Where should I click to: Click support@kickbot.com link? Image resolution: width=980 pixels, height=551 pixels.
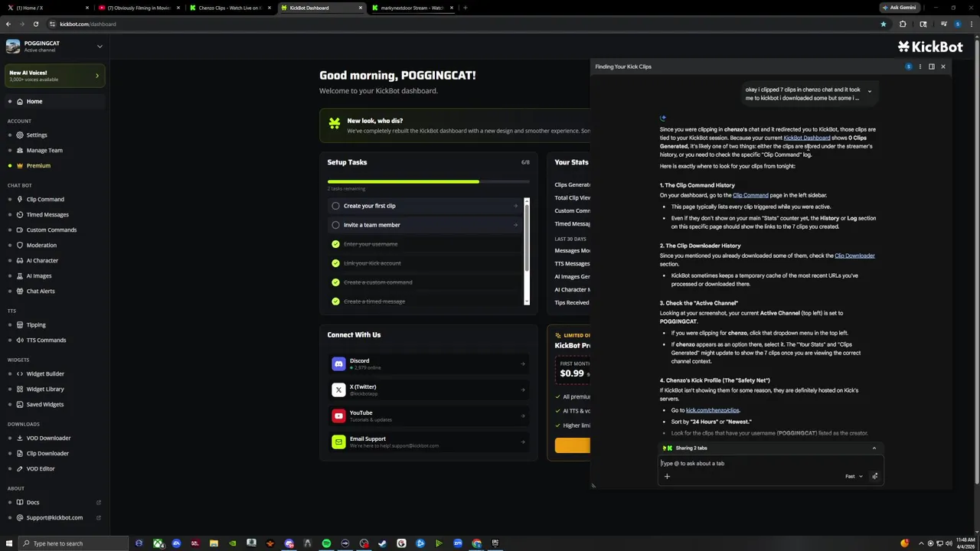click(x=54, y=517)
